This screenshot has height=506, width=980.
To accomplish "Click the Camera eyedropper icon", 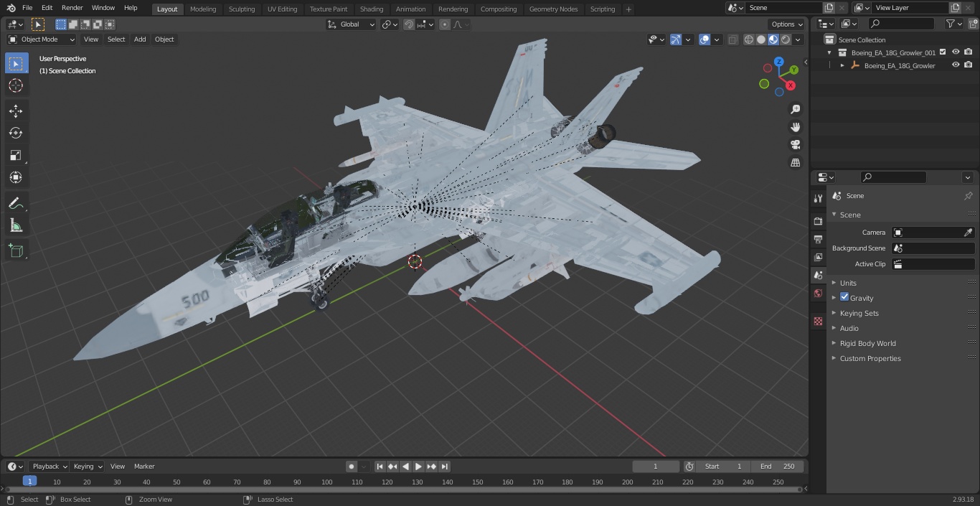I will click(x=968, y=233).
